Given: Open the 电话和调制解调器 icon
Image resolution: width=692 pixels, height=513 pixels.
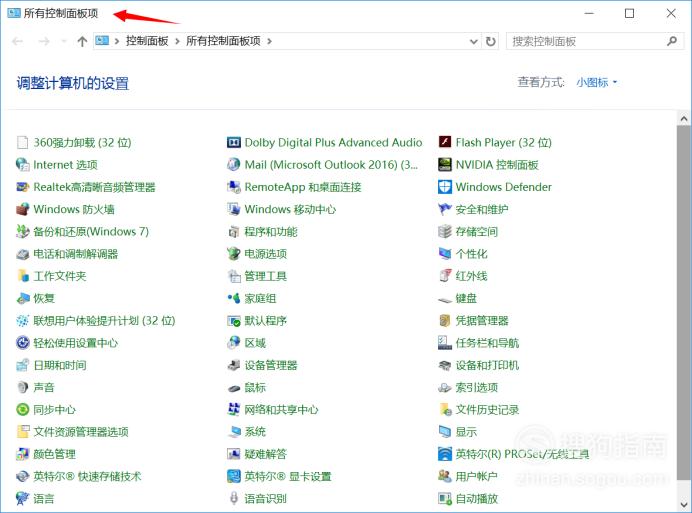Looking at the screenshot, I should (23, 254).
